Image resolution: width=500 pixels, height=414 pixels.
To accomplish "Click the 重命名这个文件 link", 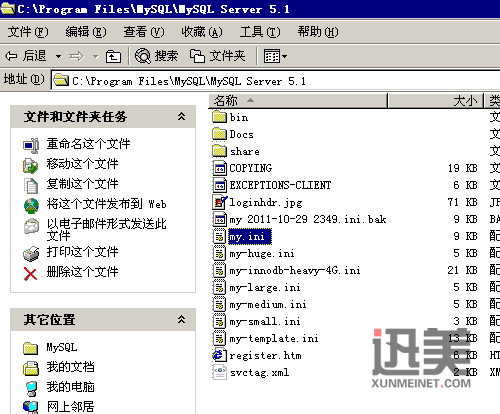I will [x=88, y=144].
